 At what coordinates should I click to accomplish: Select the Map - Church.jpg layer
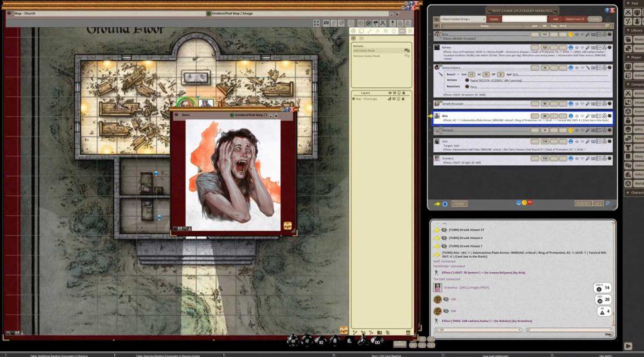click(367, 99)
